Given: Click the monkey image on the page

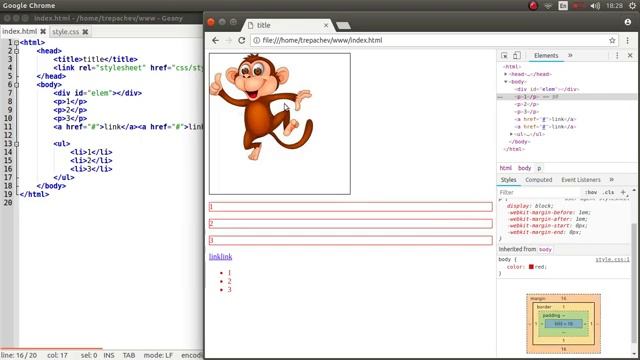Looking at the screenshot, I should (261, 107).
